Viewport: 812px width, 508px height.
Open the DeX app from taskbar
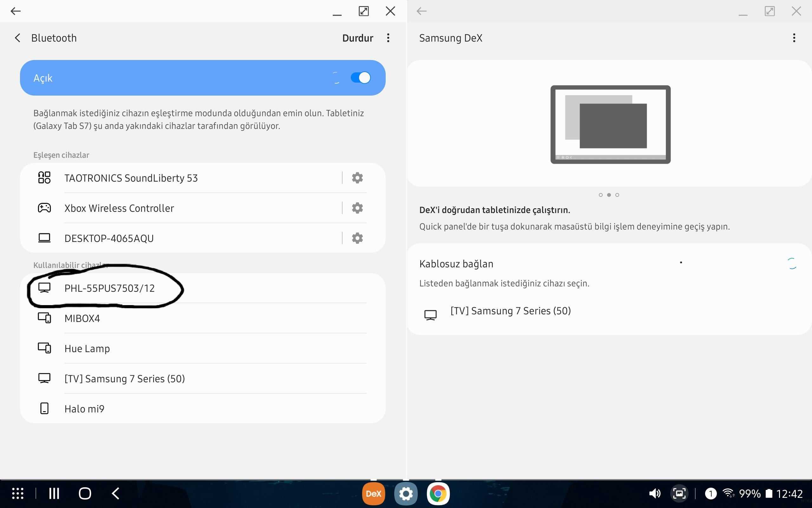click(x=373, y=493)
